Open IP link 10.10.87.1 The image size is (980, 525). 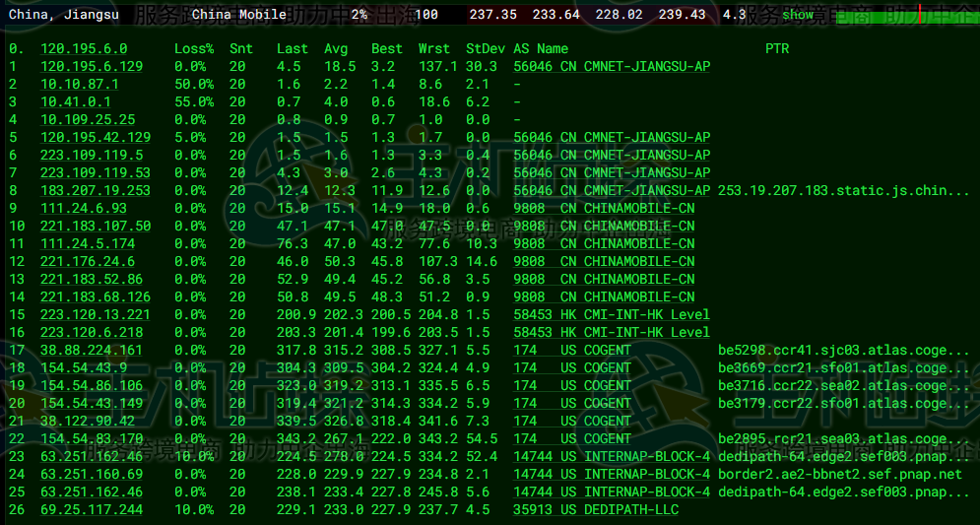(80, 84)
